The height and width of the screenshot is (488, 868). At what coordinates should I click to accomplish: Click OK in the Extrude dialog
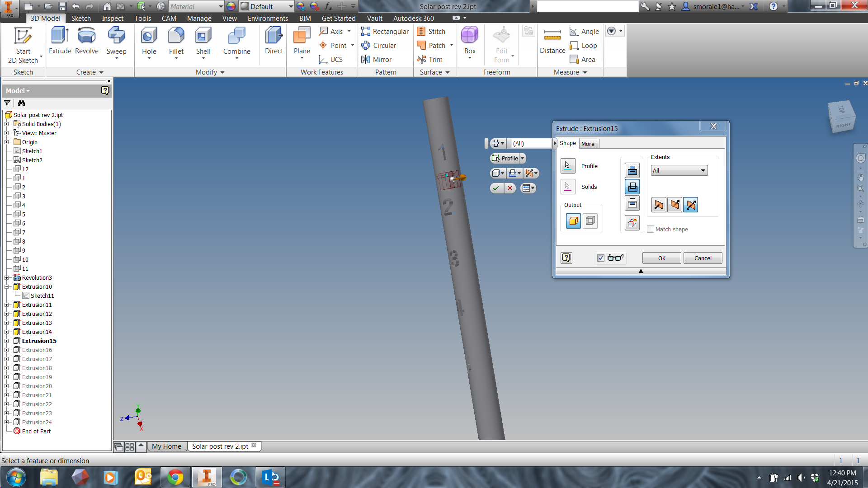pos(661,258)
